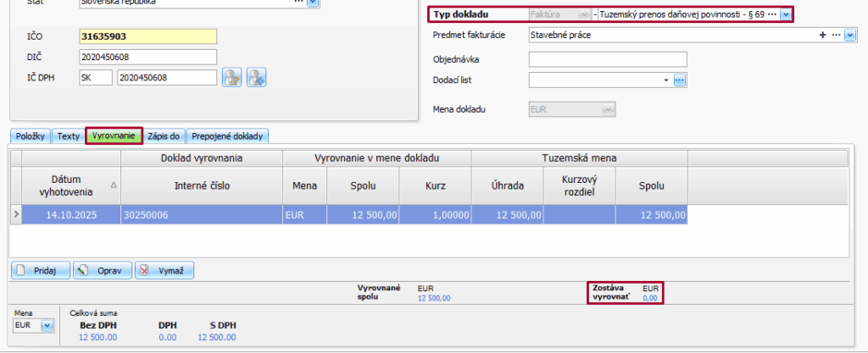Screen dimensions: 868x353
Task: Select the grid row with number 30250006
Action: tap(202, 215)
